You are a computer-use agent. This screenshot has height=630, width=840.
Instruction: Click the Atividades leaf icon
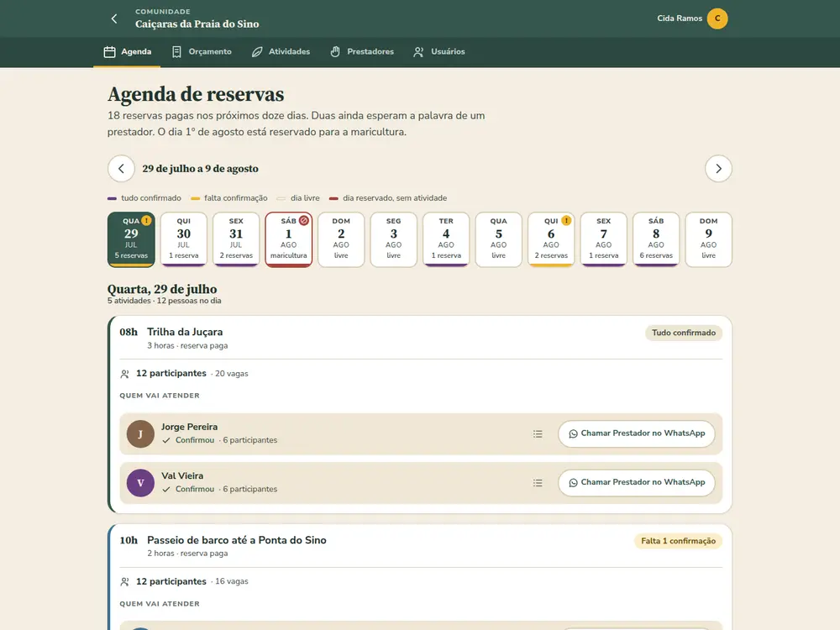pos(257,52)
